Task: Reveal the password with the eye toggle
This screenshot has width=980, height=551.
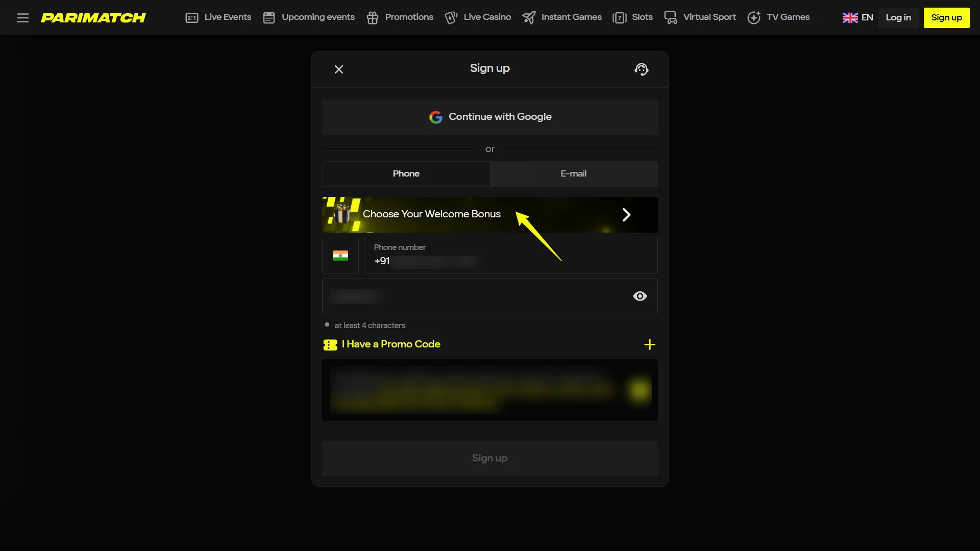Action: coord(640,296)
